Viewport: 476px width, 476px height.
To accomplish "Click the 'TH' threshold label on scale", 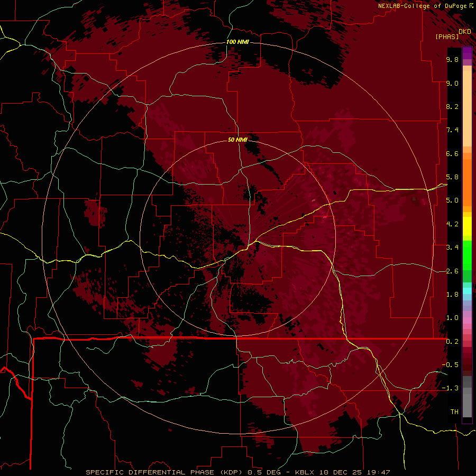I will (454, 412).
